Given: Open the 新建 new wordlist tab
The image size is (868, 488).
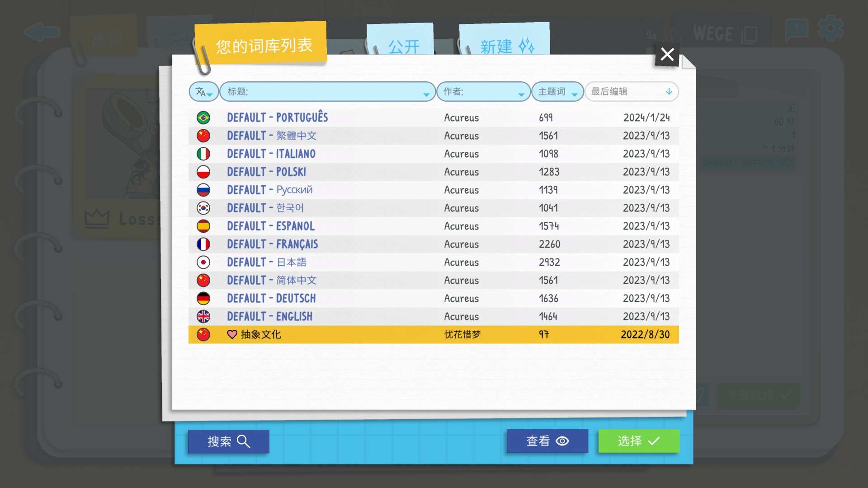Looking at the screenshot, I should [505, 46].
